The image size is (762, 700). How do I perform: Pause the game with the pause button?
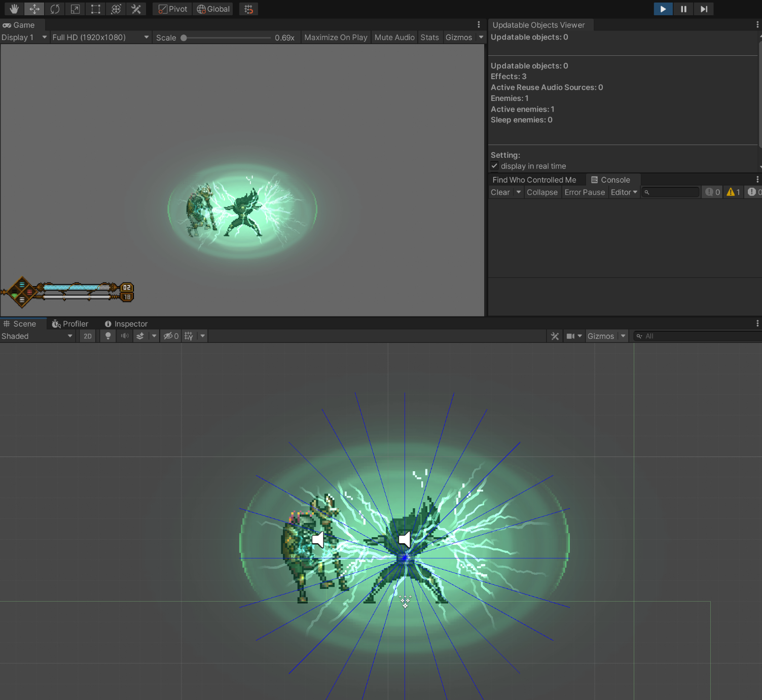point(683,9)
